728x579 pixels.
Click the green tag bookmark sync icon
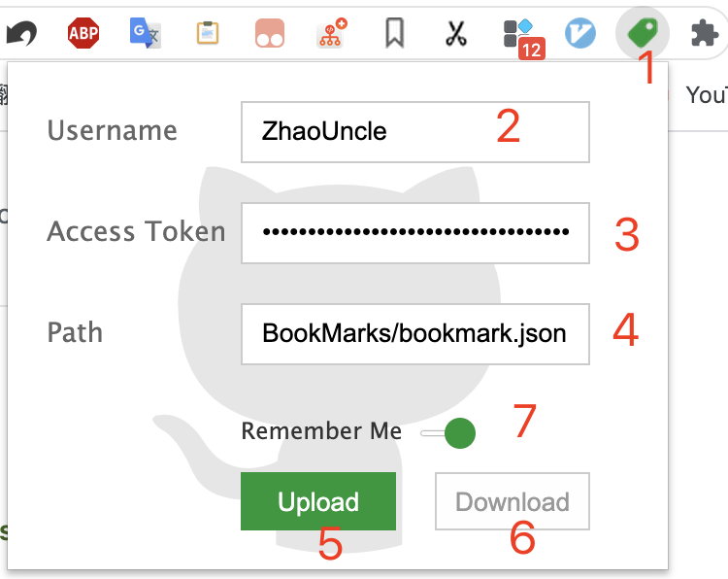click(643, 32)
